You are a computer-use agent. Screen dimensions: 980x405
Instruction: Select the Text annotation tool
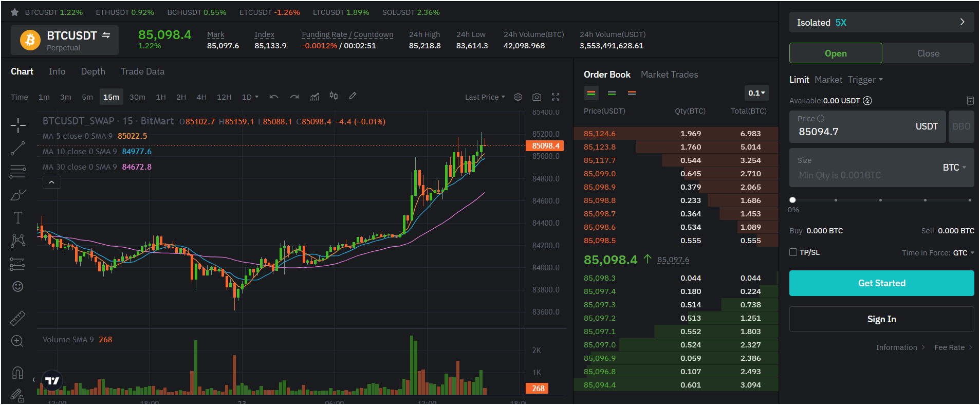18,217
